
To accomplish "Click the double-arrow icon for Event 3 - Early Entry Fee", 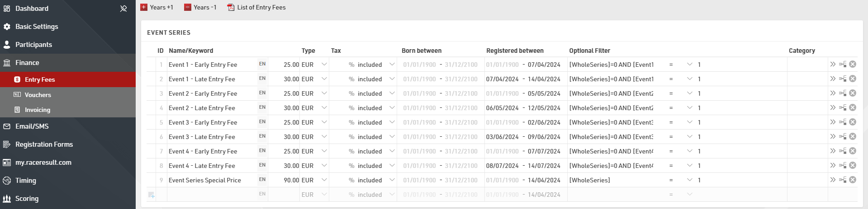I will click(x=833, y=122).
